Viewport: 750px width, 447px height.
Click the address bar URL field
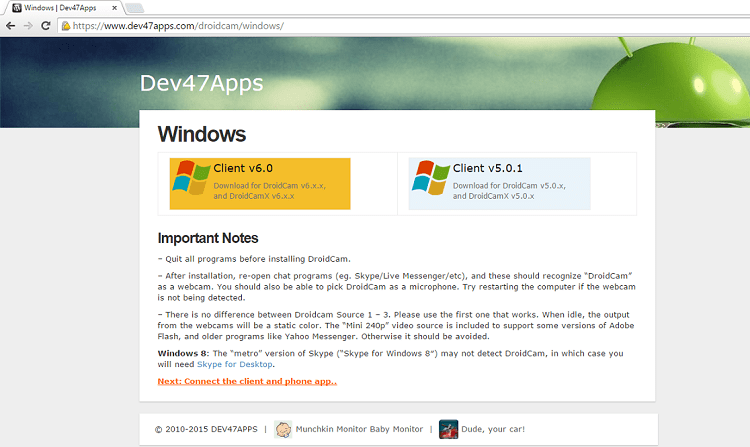404,26
